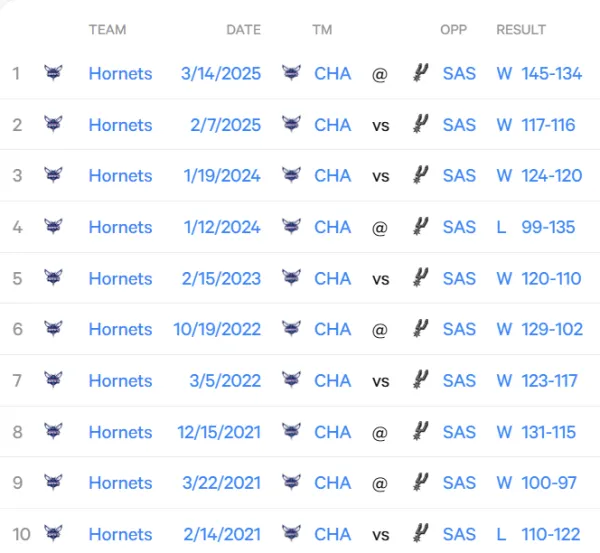Click the Hornets logo at start of row 5
The width and height of the screenshot is (600, 553).
[x=53, y=277]
